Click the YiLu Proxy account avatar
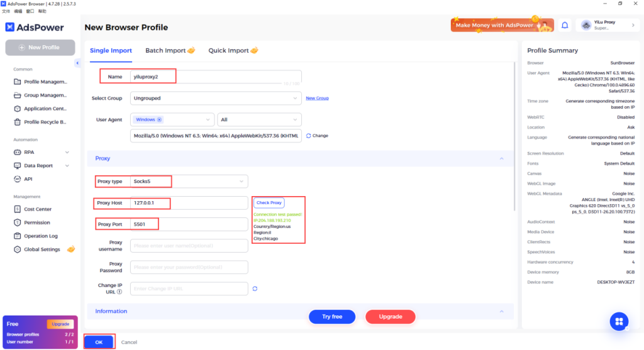The image size is (644, 350). pos(586,25)
